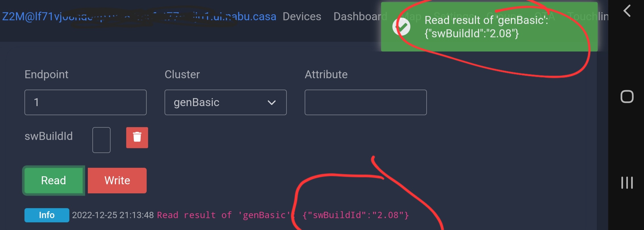Open the partially visible Touchlink tab
This screenshot has width=644, height=230.
coord(588,16)
